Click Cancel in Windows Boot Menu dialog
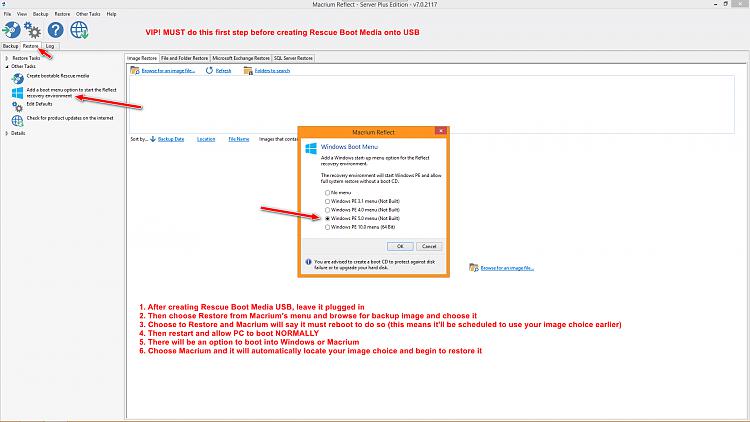750x422 pixels. [429, 246]
